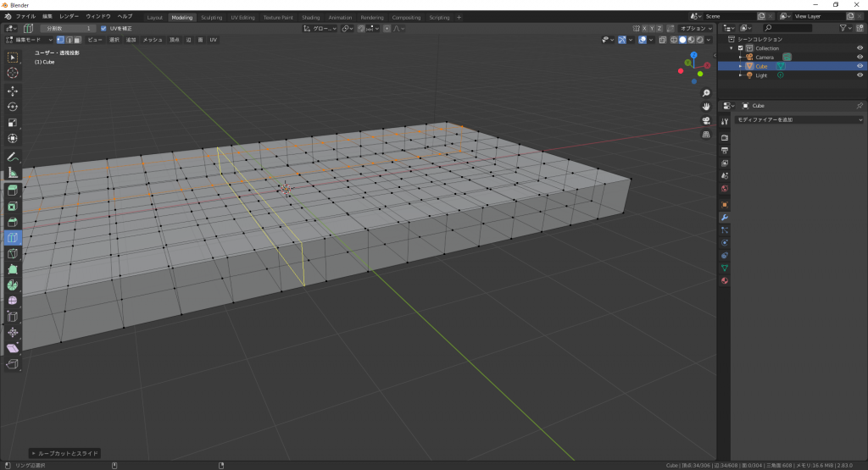Enable face select mode
The height and width of the screenshot is (470, 868).
pos(77,40)
